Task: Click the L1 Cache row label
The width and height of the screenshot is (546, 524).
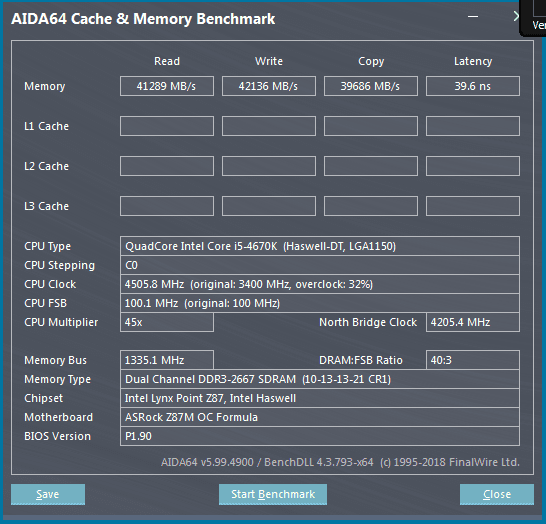Action: click(x=46, y=126)
